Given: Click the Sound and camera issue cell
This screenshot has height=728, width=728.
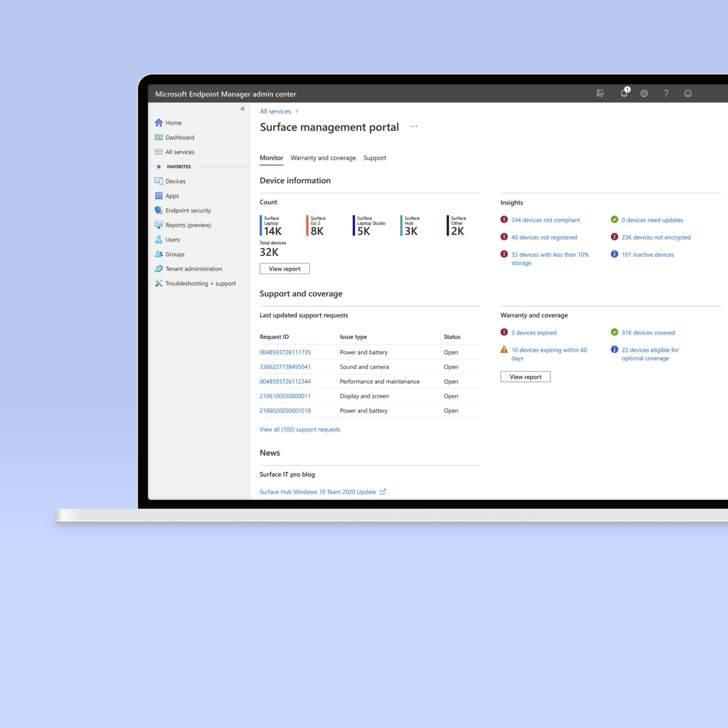Looking at the screenshot, I should tap(364, 367).
